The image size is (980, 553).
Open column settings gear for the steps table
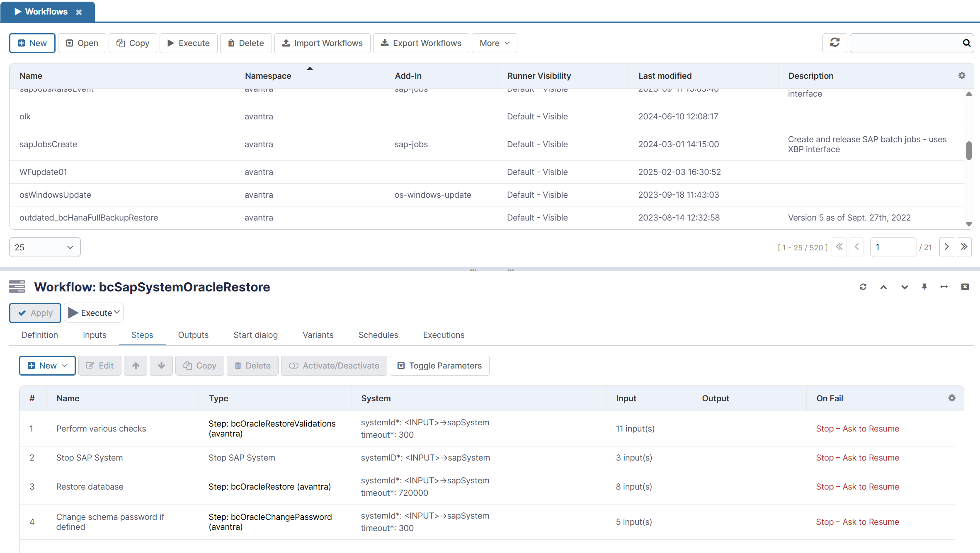click(951, 398)
